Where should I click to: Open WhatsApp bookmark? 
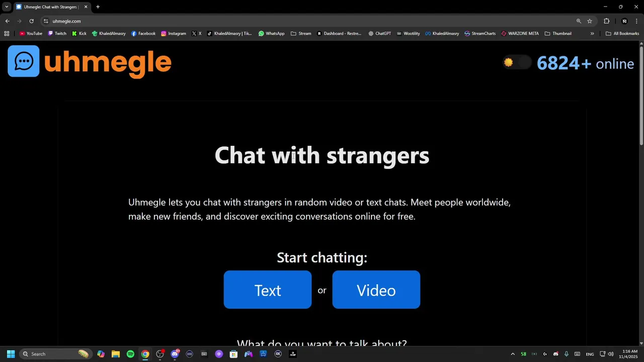pyautogui.click(x=272, y=34)
